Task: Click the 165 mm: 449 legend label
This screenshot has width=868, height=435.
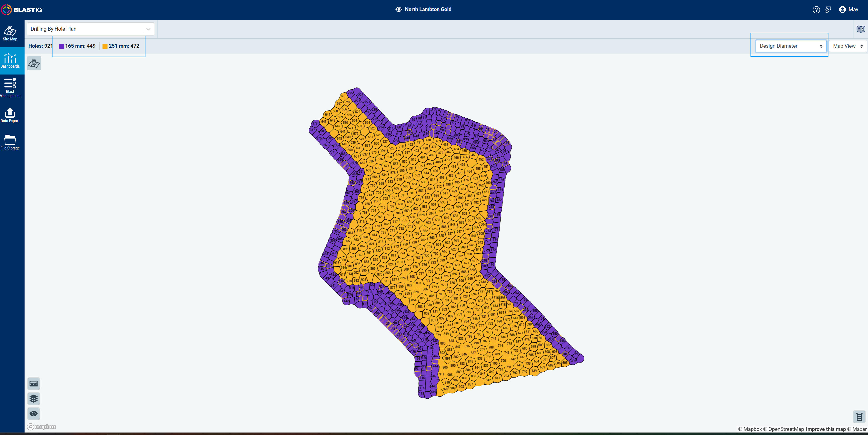Action: pyautogui.click(x=80, y=46)
